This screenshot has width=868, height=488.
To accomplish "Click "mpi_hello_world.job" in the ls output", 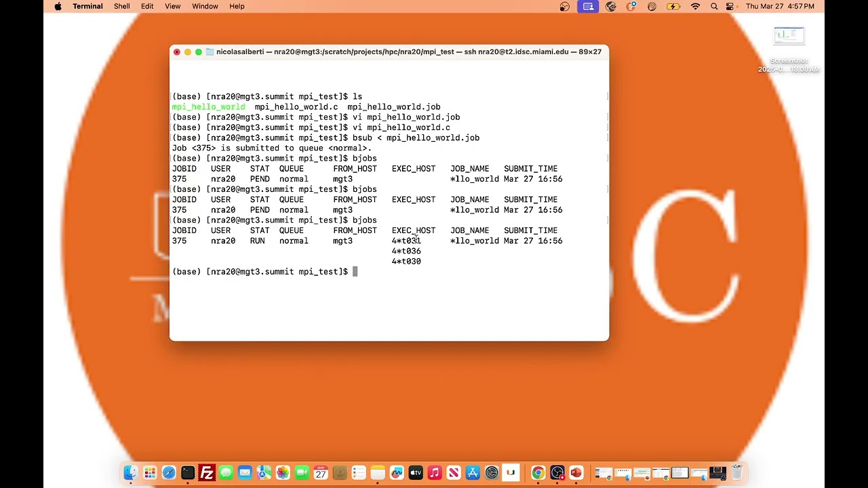I will 394,107.
